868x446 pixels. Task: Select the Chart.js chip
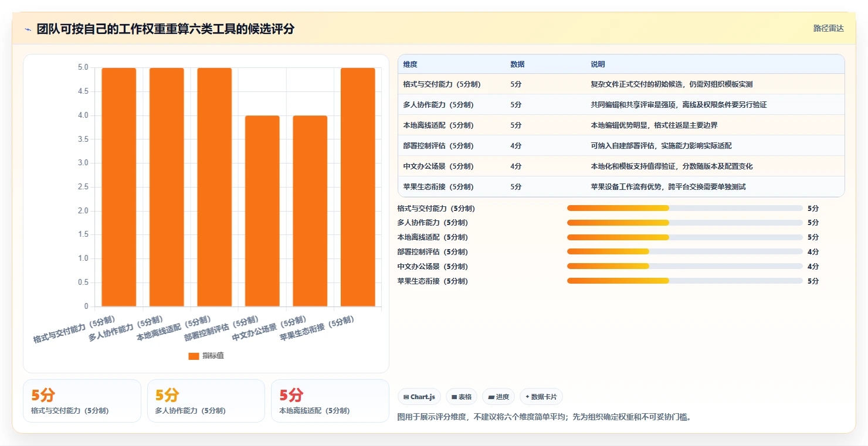419,397
